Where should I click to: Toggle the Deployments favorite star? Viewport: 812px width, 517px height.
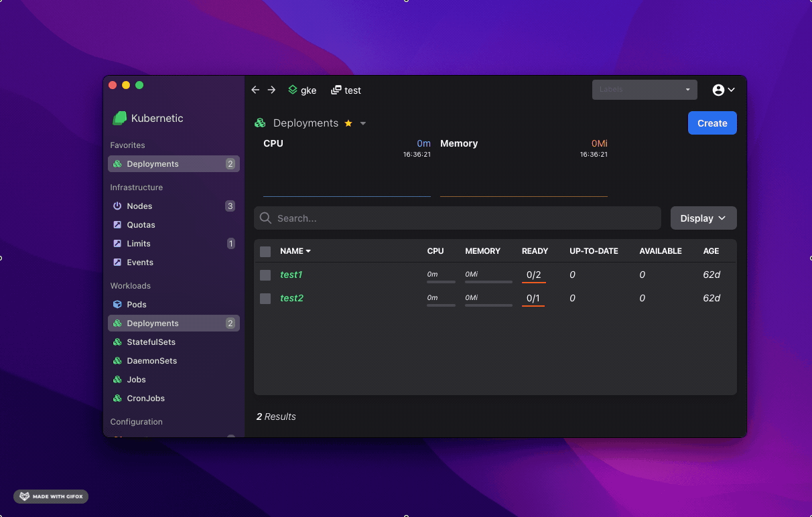coord(348,123)
